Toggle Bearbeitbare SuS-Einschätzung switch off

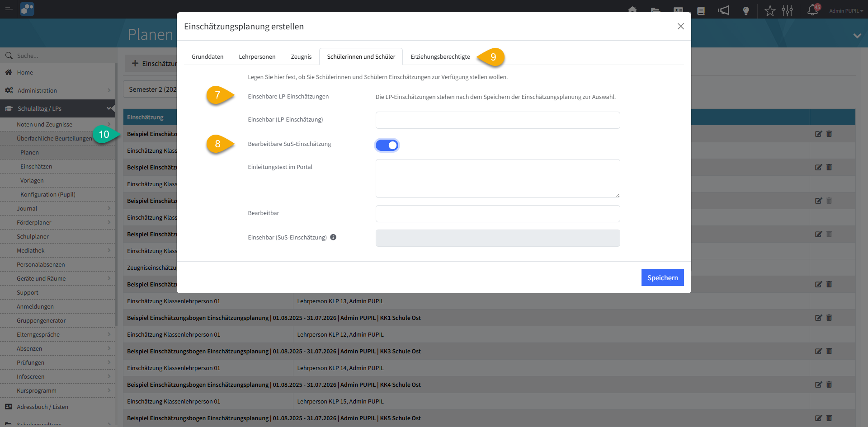tap(387, 145)
